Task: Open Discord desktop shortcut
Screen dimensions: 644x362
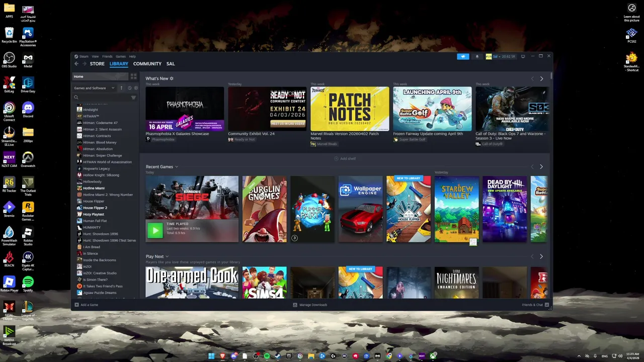Action: pyautogui.click(x=28, y=110)
